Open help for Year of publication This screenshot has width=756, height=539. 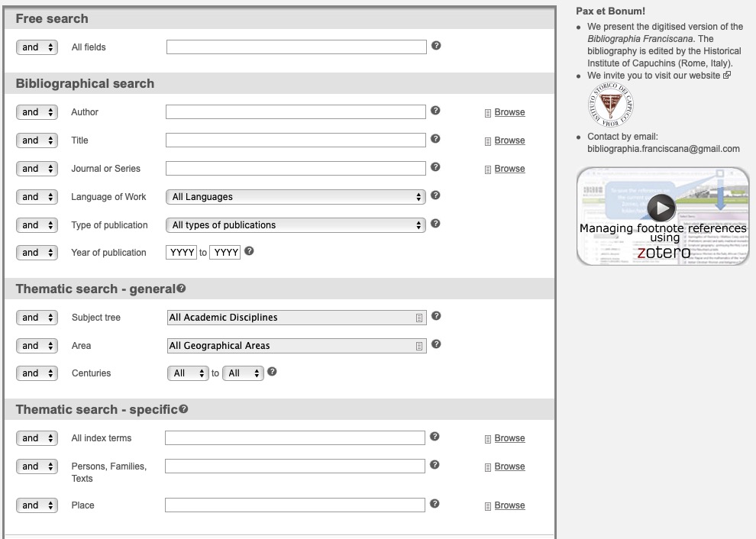coord(249,251)
